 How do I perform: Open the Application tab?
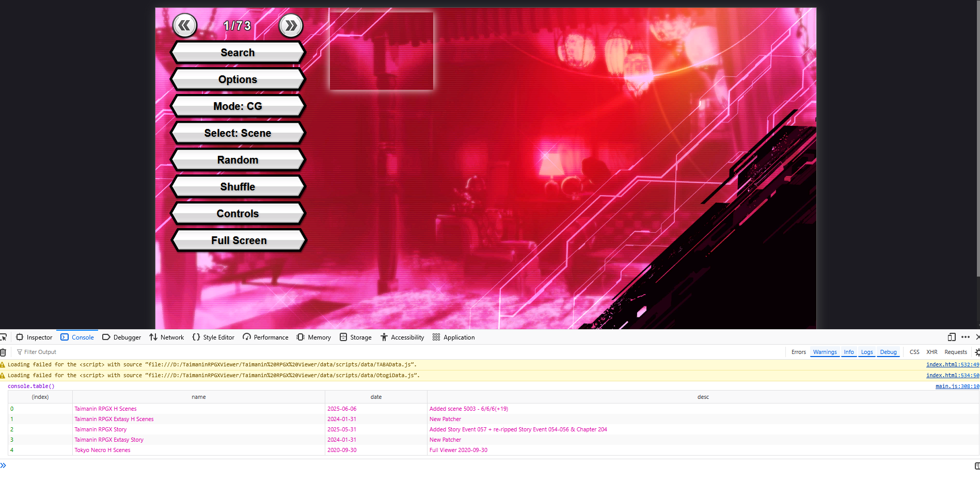454,337
